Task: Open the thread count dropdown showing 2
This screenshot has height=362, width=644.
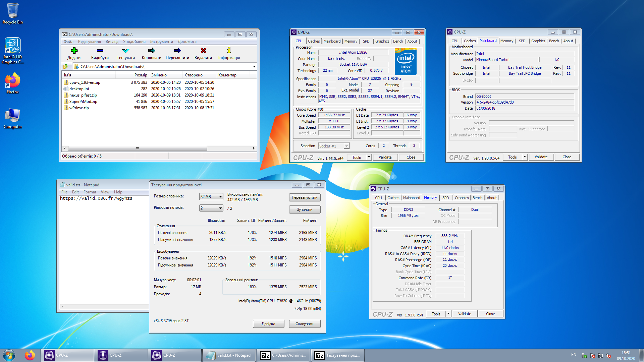Action: coord(211,208)
